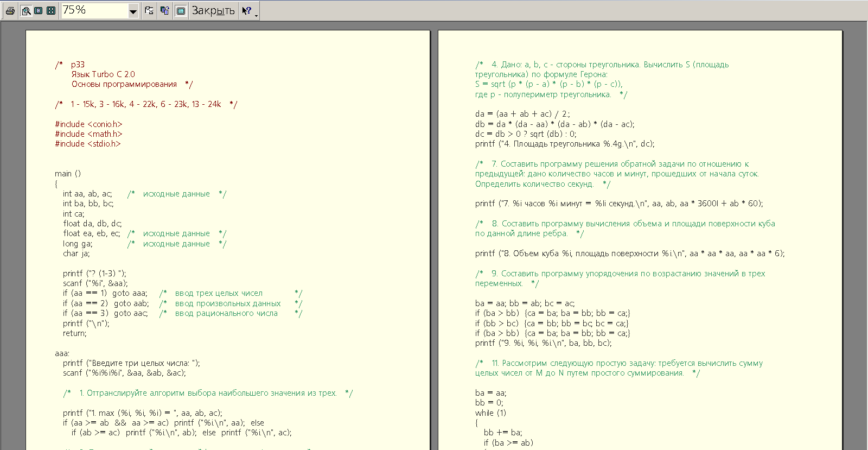This screenshot has width=868, height=450.
Task: Click the comment header 'p33' on first page
Action: pyautogui.click(x=78, y=65)
